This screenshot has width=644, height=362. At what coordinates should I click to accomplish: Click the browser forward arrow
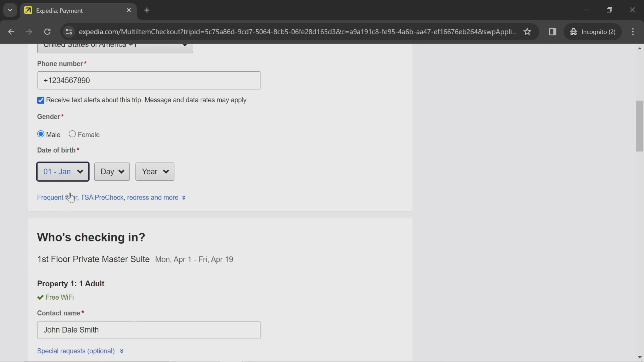(x=29, y=32)
